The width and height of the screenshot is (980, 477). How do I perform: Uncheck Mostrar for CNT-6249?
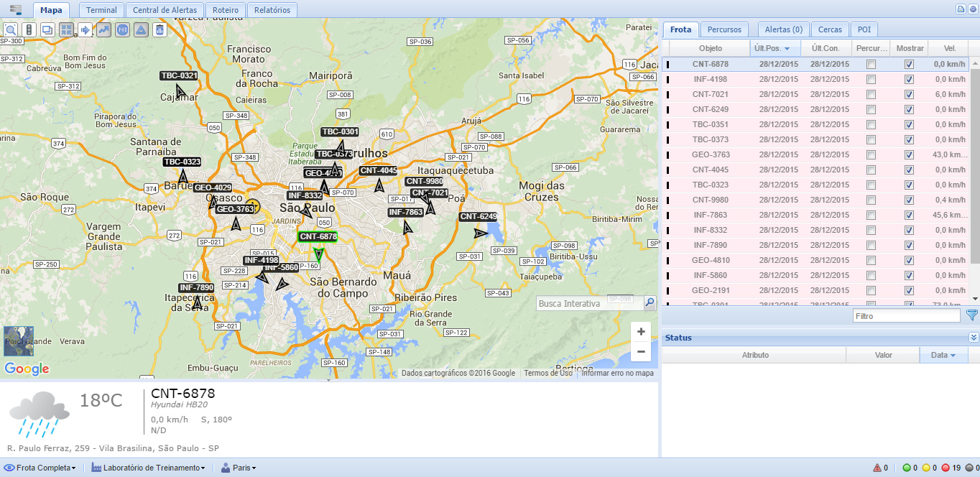tap(909, 109)
